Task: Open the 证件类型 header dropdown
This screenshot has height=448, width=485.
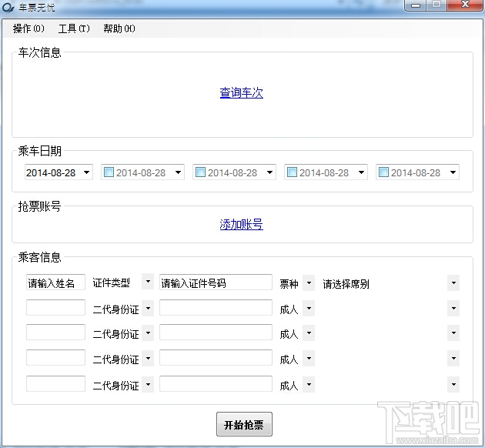Action: pyautogui.click(x=148, y=282)
